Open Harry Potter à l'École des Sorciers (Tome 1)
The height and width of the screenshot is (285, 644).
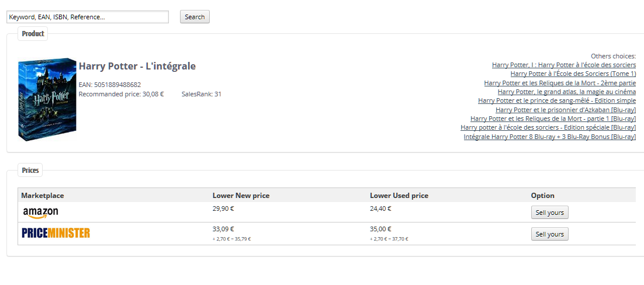point(573,74)
